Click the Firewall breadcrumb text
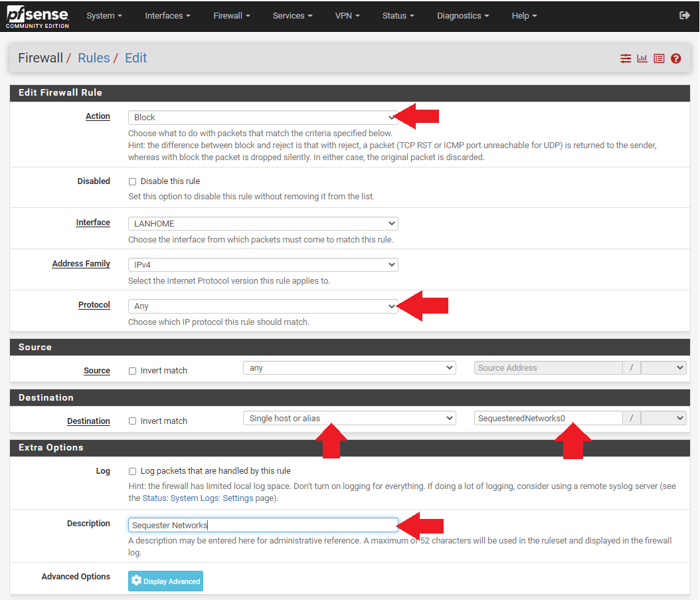The image size is (700, 600). point(41,58)
